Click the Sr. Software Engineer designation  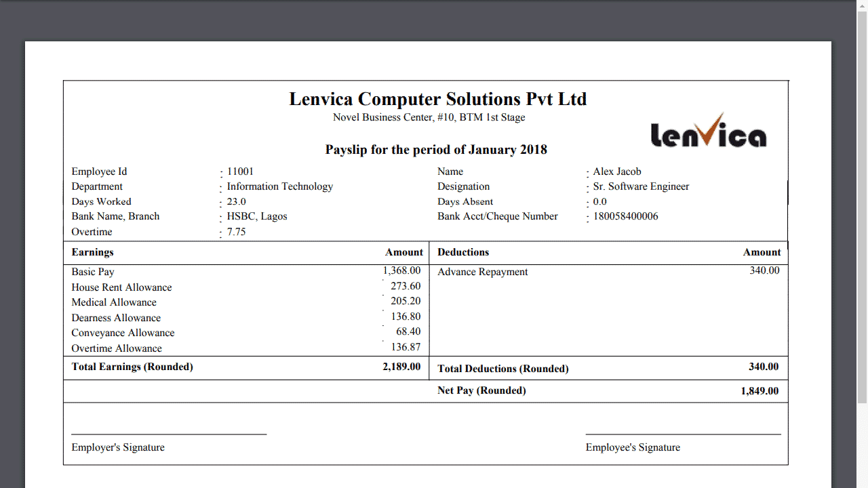[x=641, y=186]
